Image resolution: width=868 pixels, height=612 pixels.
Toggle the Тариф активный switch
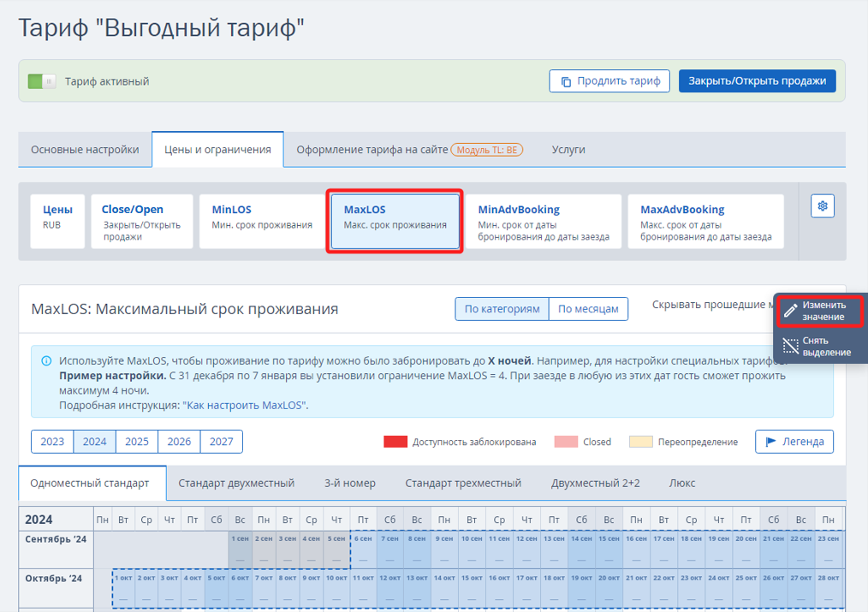point(41,81)
